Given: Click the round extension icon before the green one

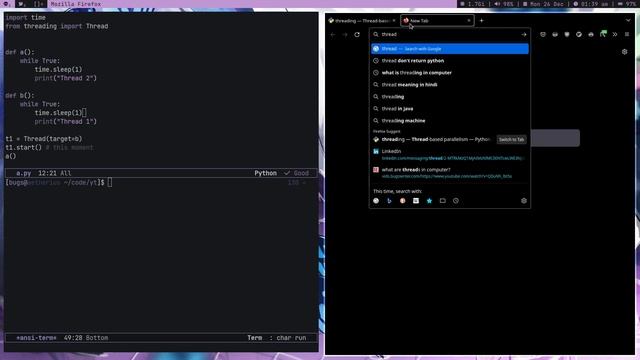Looking at the screenshot, I should [591, 35].
